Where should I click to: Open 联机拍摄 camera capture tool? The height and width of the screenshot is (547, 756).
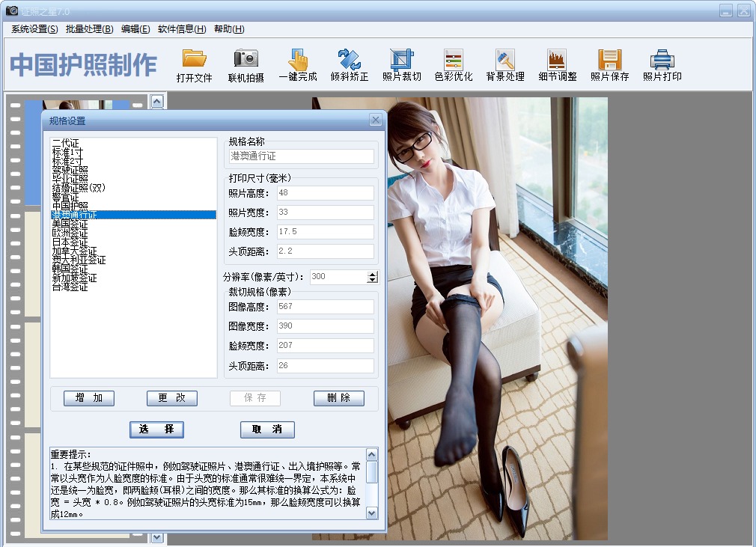(246, 59)
